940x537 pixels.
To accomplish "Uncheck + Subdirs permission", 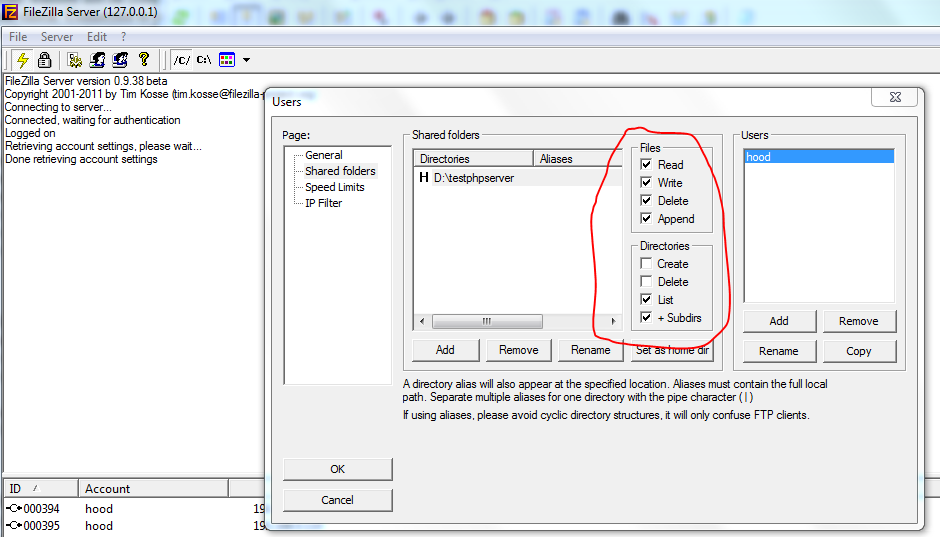I will click(x=646, y=317).
